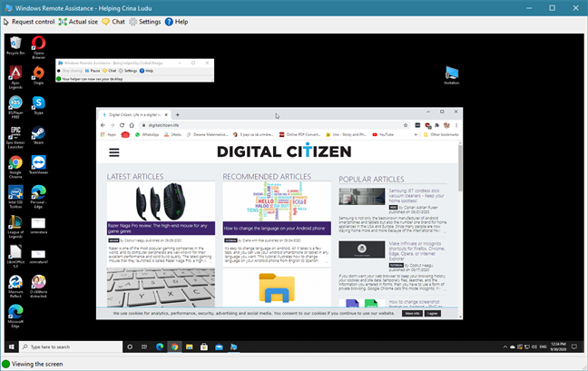588x371 pixels.
Task: Open a new tab in Chrome
Action: point(177,114)
